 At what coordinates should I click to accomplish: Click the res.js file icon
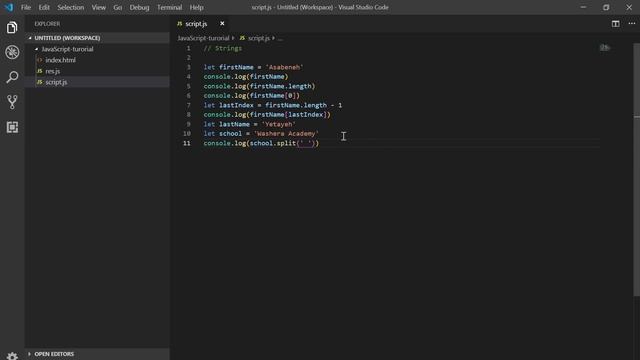coord(40,71)
